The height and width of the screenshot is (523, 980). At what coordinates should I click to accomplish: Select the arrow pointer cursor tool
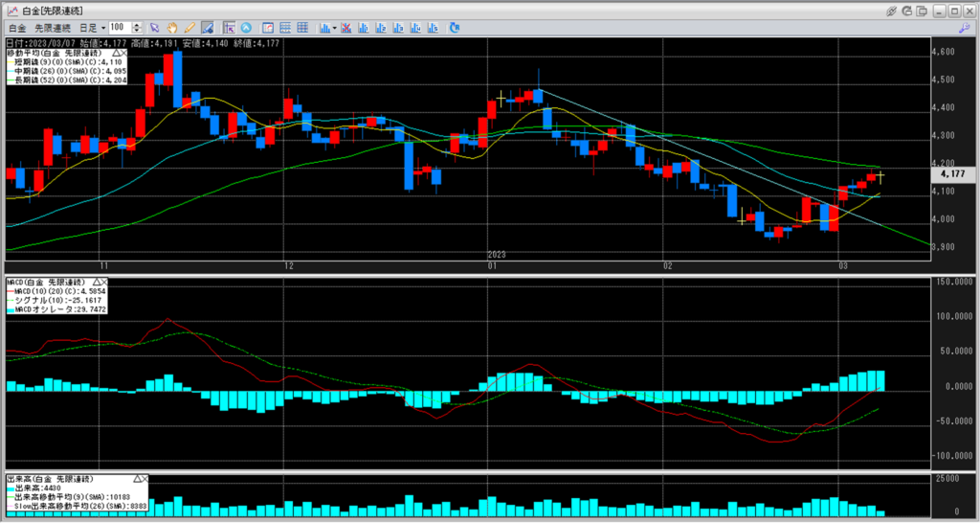click(155, 28)
